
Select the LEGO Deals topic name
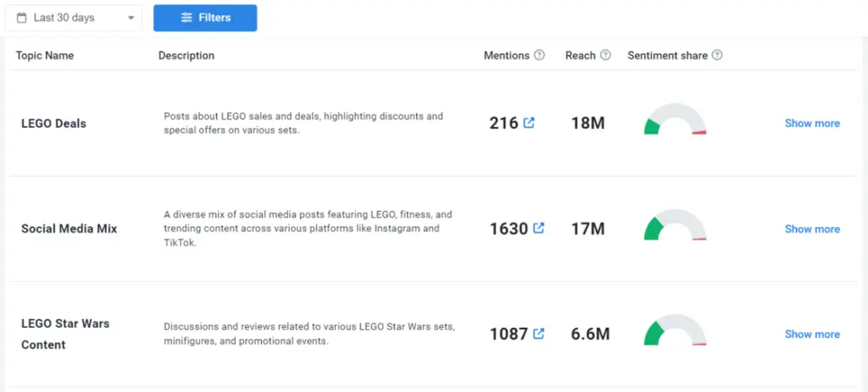point(53,124)
